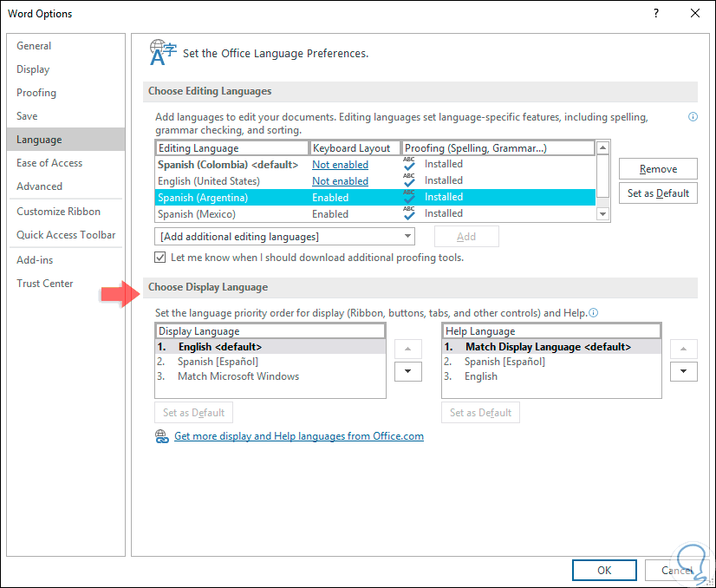
Task: Click the Proofing (Spelling, Grammar...) column header
Action: pos(498,148)
